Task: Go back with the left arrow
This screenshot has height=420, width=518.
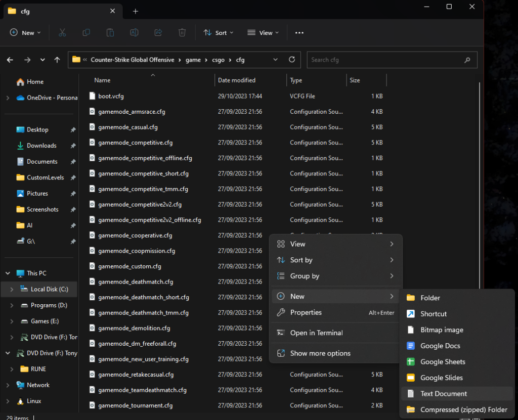Action: 10,60
